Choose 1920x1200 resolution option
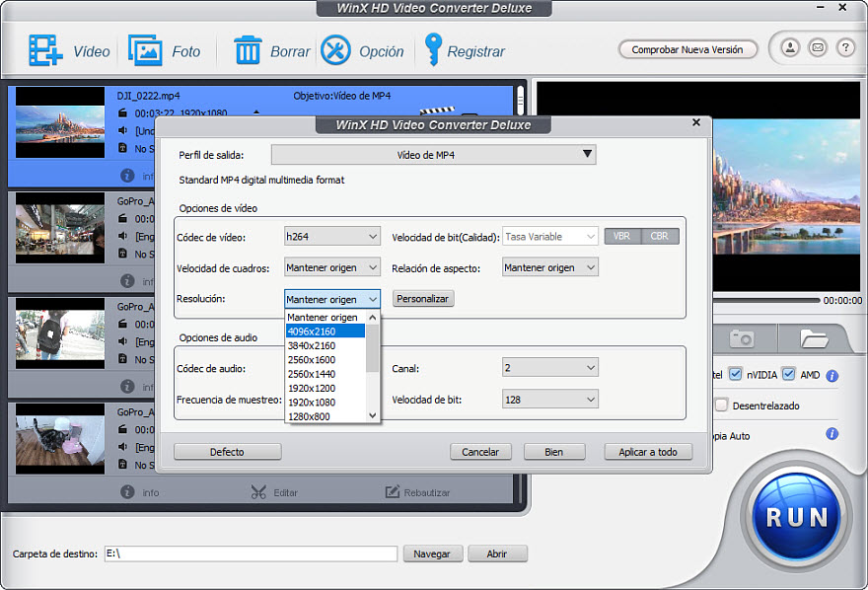868x590 pixels. 325,388
